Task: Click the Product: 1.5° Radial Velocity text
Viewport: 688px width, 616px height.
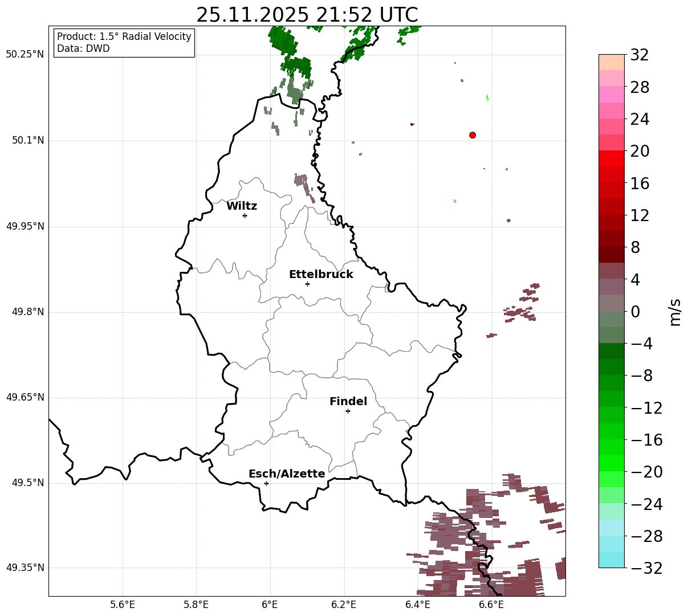Action: (x=124, y=36)
